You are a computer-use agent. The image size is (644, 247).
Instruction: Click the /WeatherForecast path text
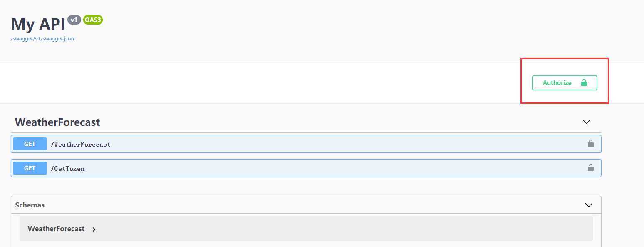click(81, 145)
